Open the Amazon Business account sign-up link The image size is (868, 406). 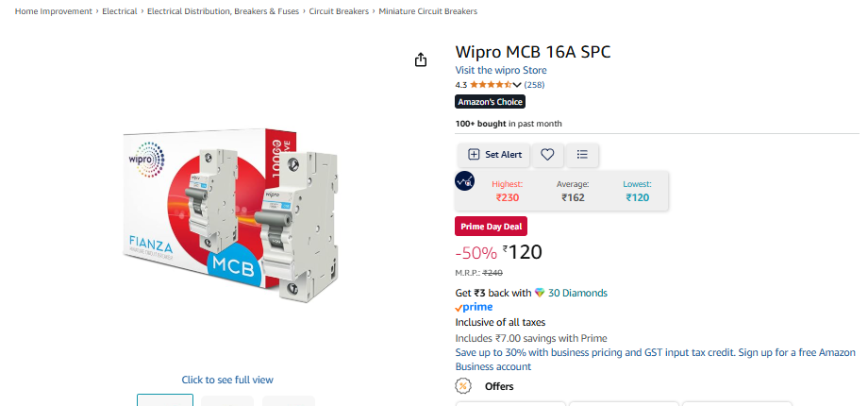coord(655,359)
